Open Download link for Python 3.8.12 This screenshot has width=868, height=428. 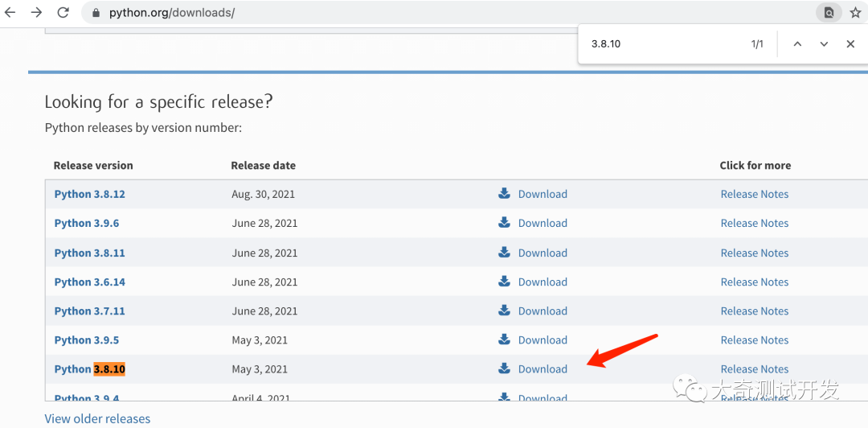click(x=542, y=194)
